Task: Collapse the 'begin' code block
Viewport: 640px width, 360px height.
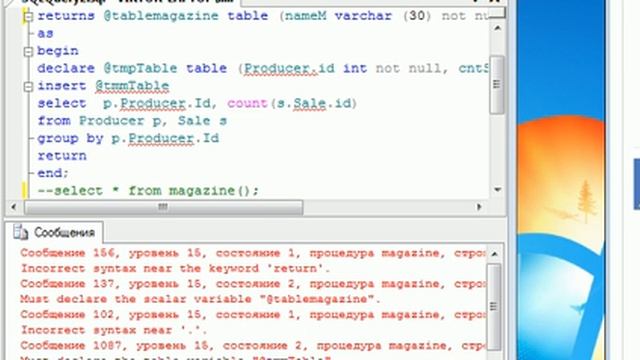Action: pyautogui.click(x=28, y=51)
